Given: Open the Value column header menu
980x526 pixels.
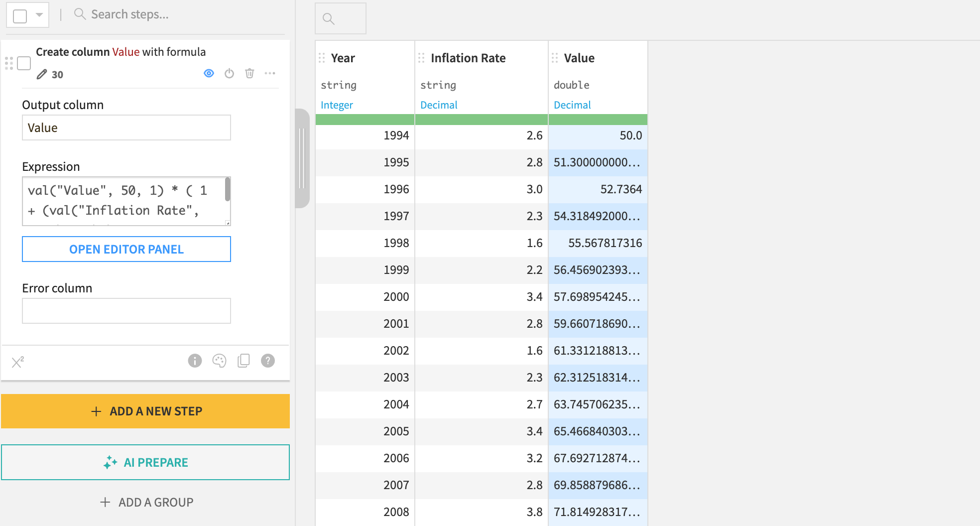Looking at the screenshot, I should click(x=579, y=58).
